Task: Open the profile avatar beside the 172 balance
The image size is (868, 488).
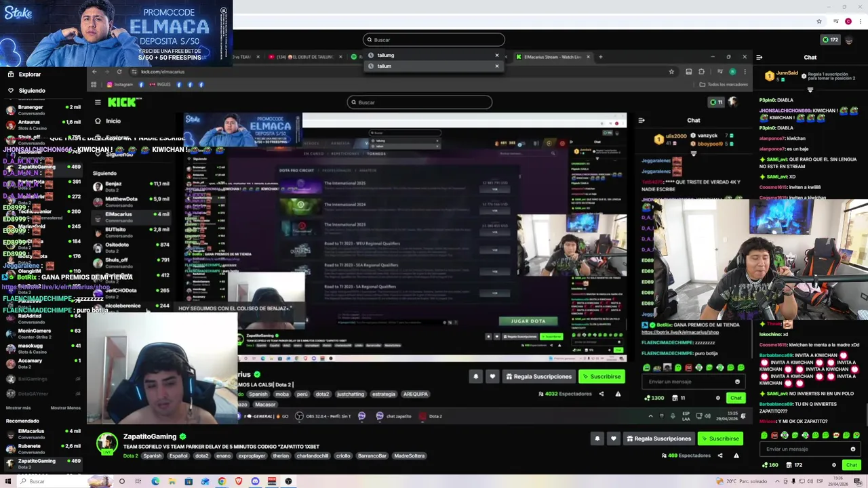Action: click(849, 40)
